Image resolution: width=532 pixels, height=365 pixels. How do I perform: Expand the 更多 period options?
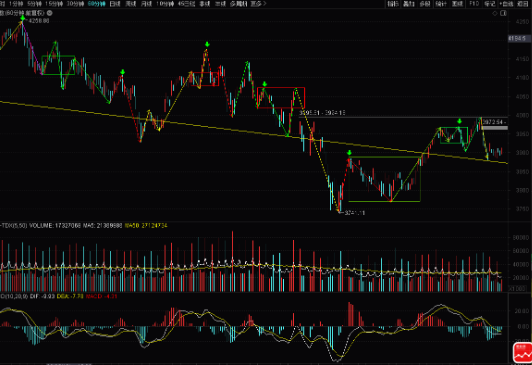point(258,4)
